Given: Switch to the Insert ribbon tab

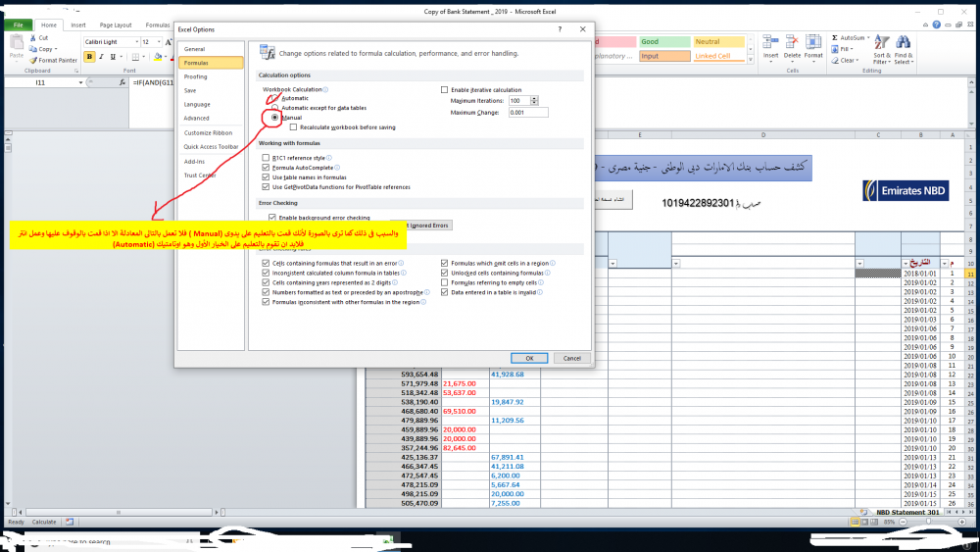Looking at the screenshot, I should (x=78, y=25).
